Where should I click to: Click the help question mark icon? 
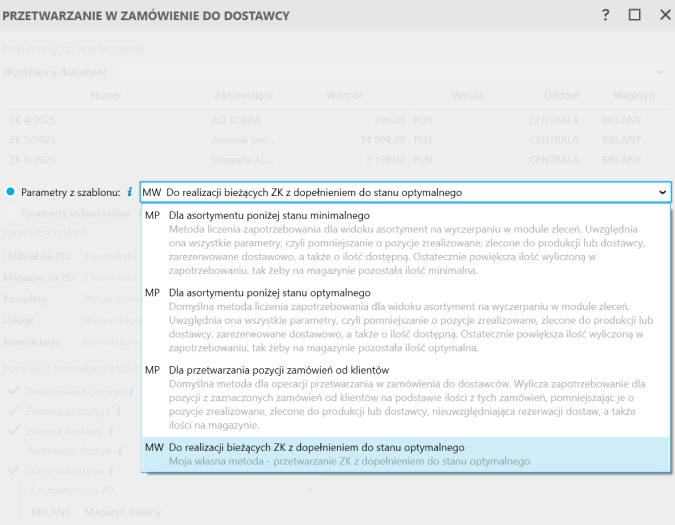(605, 15)
